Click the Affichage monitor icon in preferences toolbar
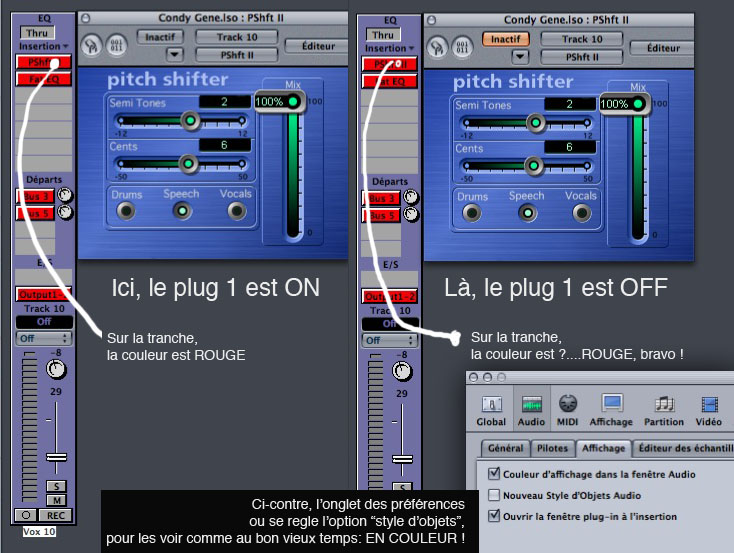 611,408
